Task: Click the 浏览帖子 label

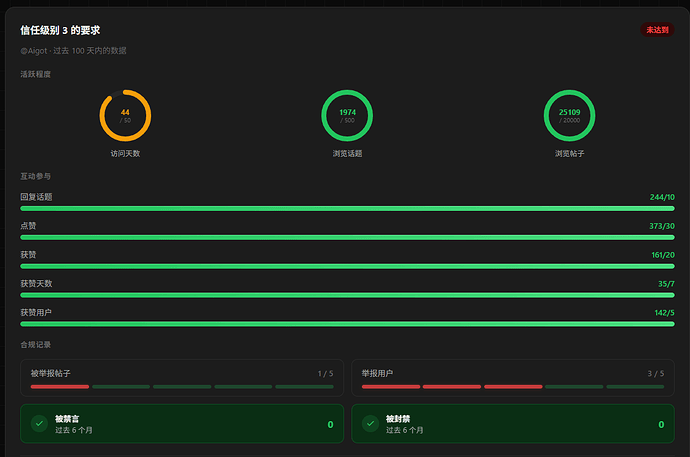Action: tap(569, 154)
